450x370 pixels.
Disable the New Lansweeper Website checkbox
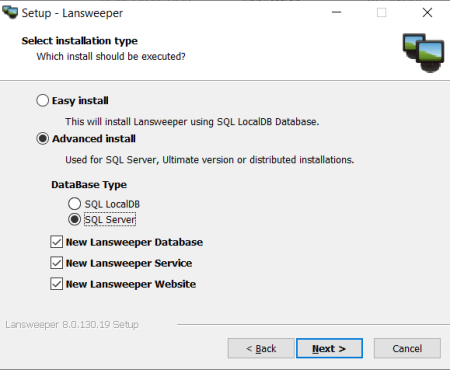[56, 284]
